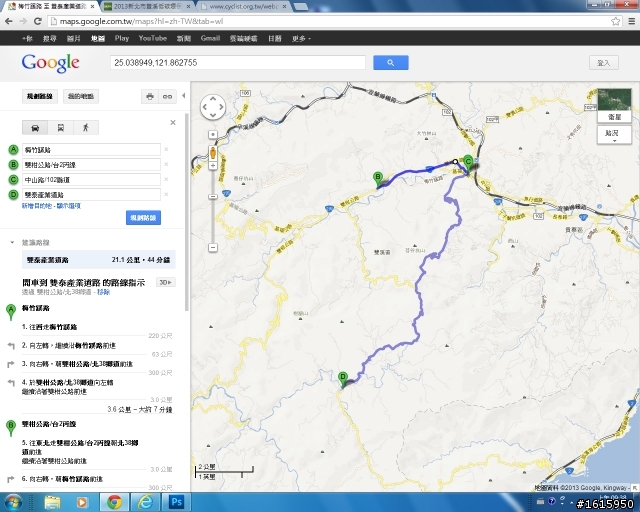Remove destination C with its X
Screen dimensions: 640x512
click(x=166, y=179)
